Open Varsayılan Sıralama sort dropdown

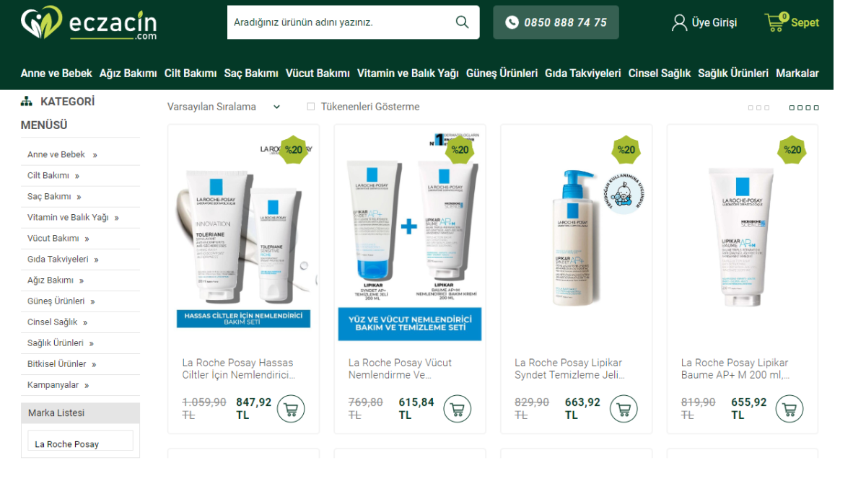pyautogui.click(x=224, y=107)
